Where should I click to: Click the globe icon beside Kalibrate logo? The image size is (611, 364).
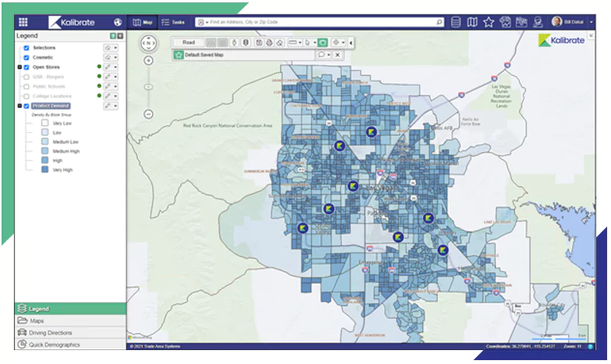click(118, 22)
